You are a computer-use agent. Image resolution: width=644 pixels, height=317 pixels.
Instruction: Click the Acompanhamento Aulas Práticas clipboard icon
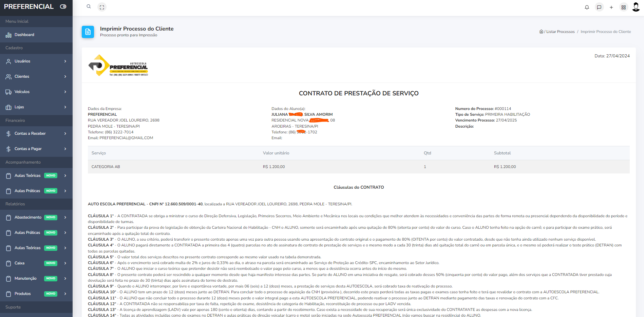pos(8,191)
